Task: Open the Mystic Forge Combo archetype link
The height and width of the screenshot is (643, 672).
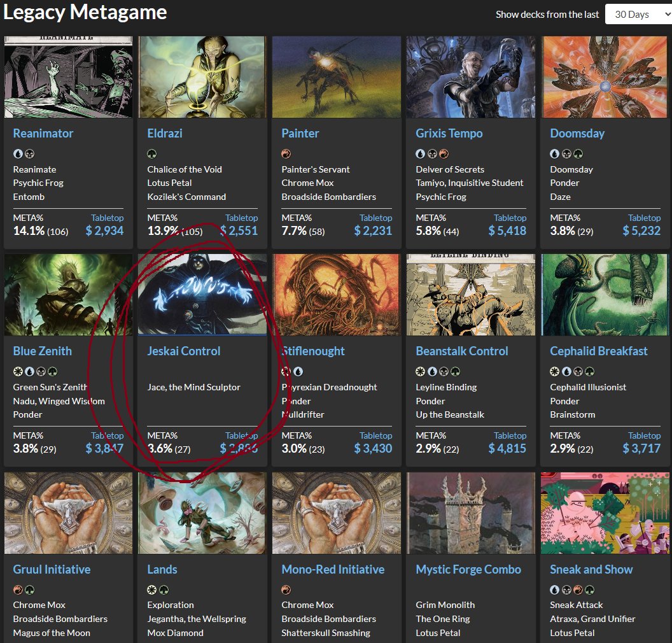Action: tap(468, 569)
